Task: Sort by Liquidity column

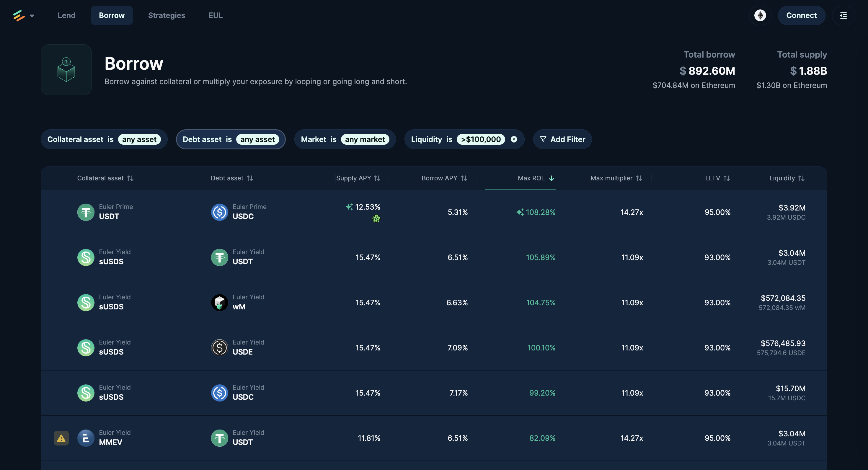Action: coord(787,178)
